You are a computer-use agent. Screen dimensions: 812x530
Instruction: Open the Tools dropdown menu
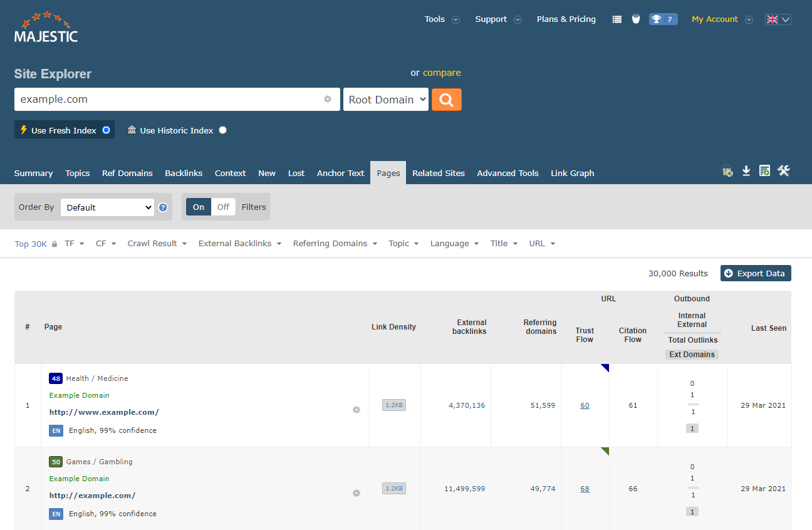(442, 19)
